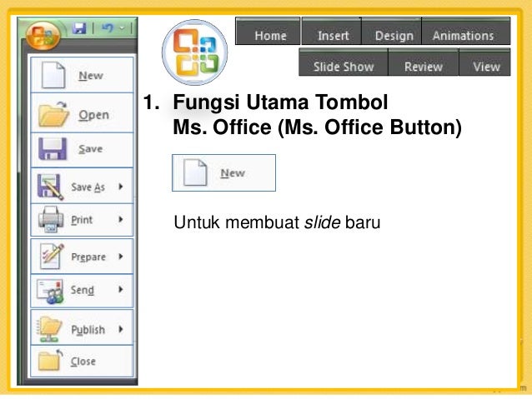This screenshot has width=532, height=399.
Task: Open the Design tab
Action: coord(392,32)
